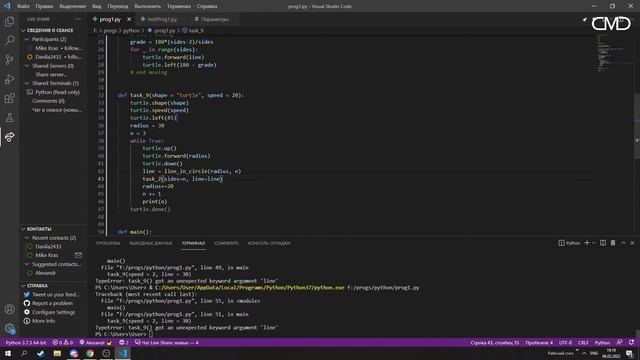Open the Extensions view
This screenshot has width=640, height=360.
tap(9, 98)
